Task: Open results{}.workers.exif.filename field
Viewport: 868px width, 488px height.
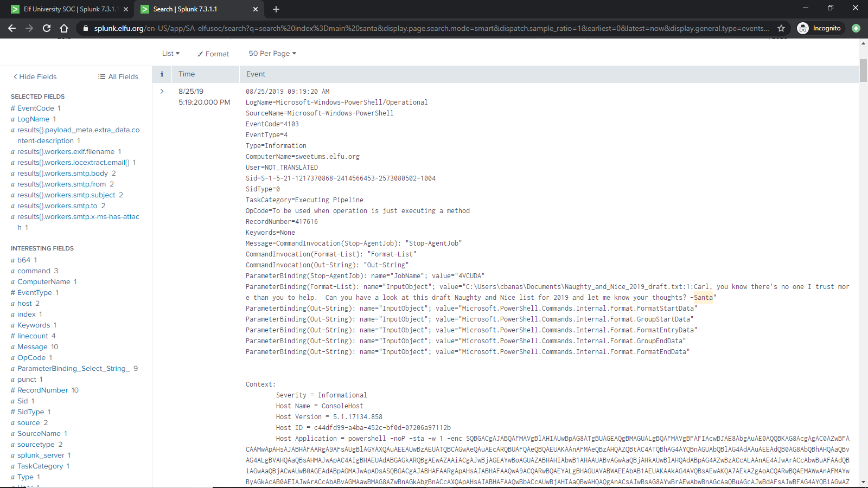Action: (66, 152)
